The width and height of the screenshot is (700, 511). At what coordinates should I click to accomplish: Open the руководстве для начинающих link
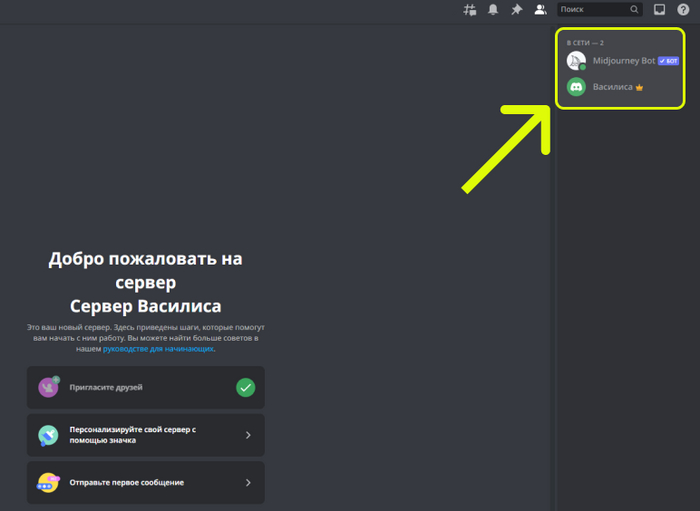158,349
